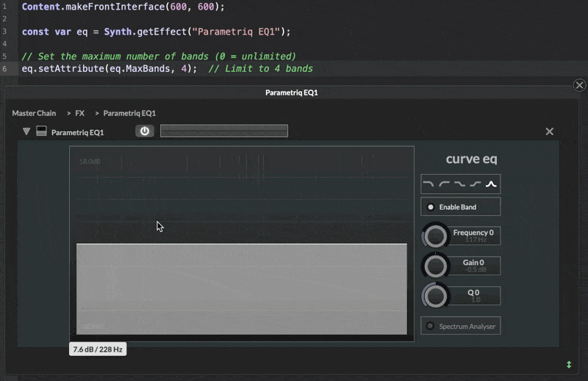Select the low-pass filter shape icon
The width and height of the screenshot is (588, 381).
pos(429,184)
